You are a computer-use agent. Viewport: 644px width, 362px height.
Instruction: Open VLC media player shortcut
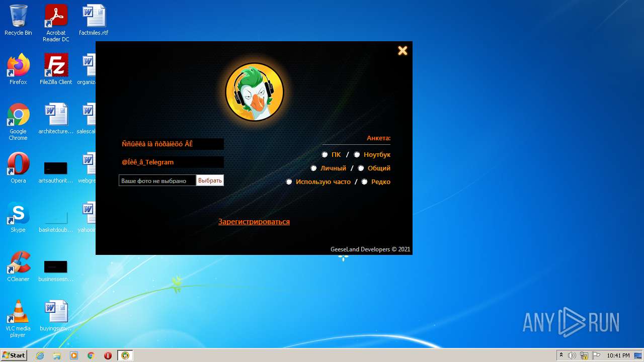tap(18, 319)
